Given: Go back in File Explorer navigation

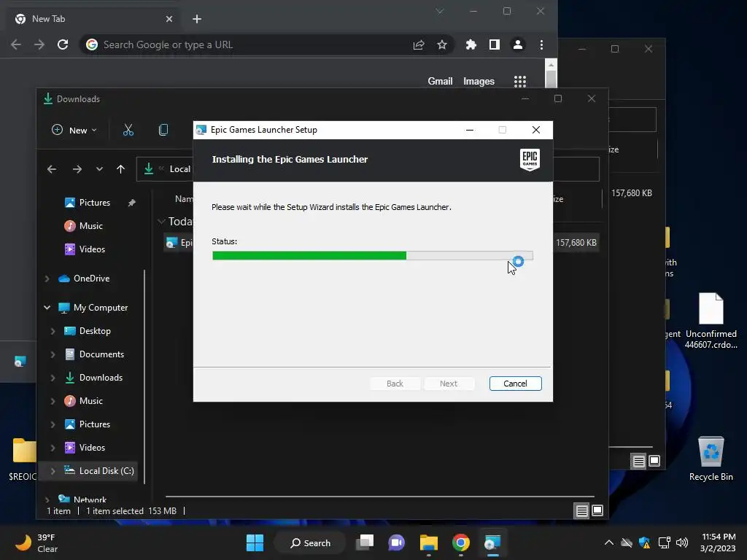Looking at the screenshot, I should pyautogui.click(x=52, y=169).
